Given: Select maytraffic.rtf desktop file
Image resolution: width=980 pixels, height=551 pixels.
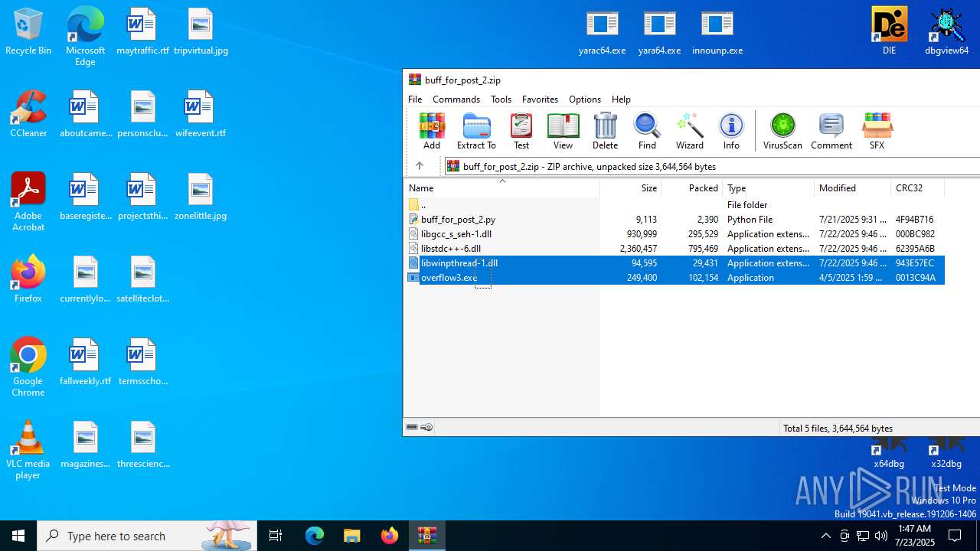Looking at the screenshot, I should pyautogui.click(x=142, y=32).
